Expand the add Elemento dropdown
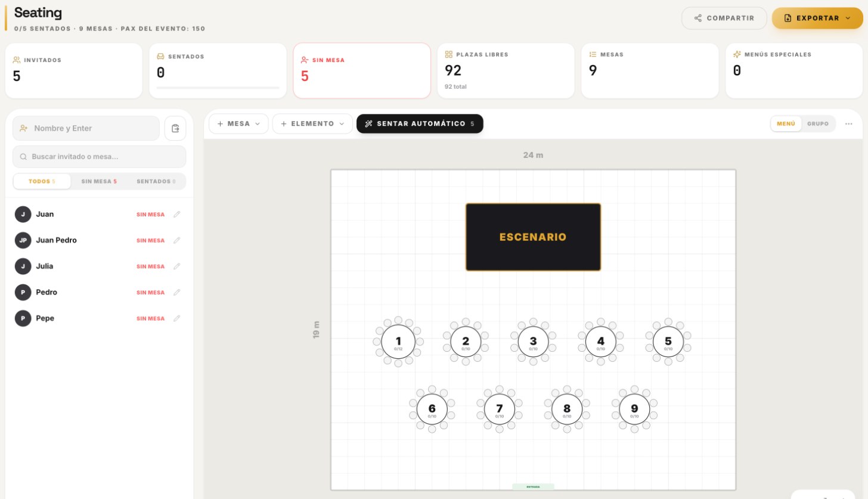 [313, 124]
